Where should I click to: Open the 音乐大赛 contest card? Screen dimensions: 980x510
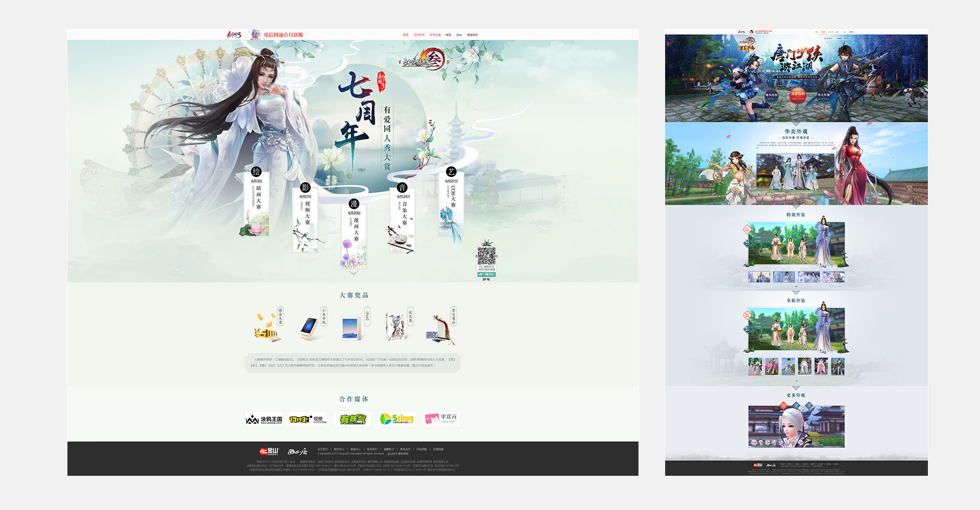403,220
